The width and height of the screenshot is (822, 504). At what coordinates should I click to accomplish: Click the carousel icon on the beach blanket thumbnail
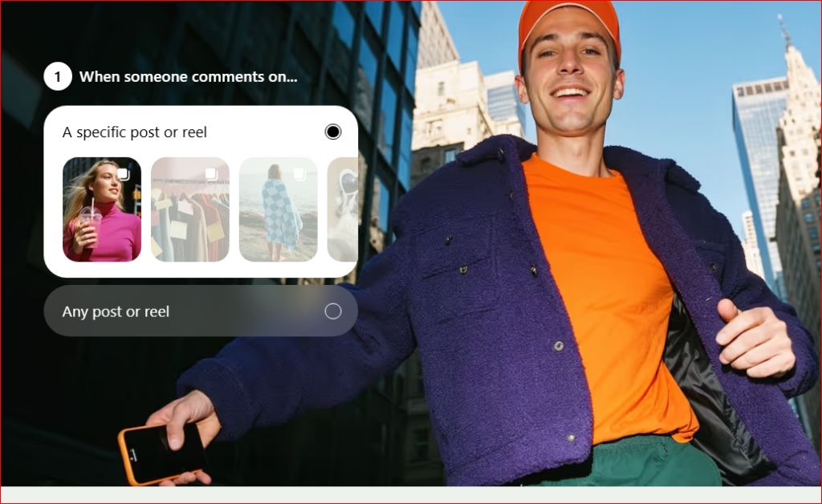299,174
